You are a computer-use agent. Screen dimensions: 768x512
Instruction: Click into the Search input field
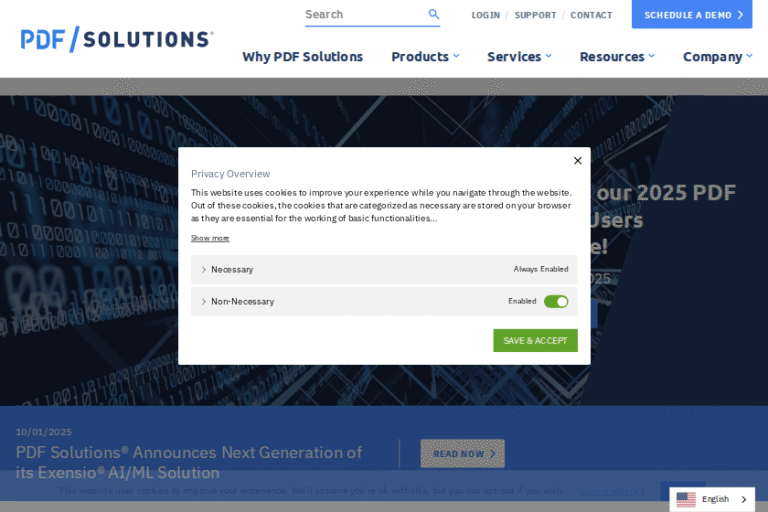pos(363,14)
